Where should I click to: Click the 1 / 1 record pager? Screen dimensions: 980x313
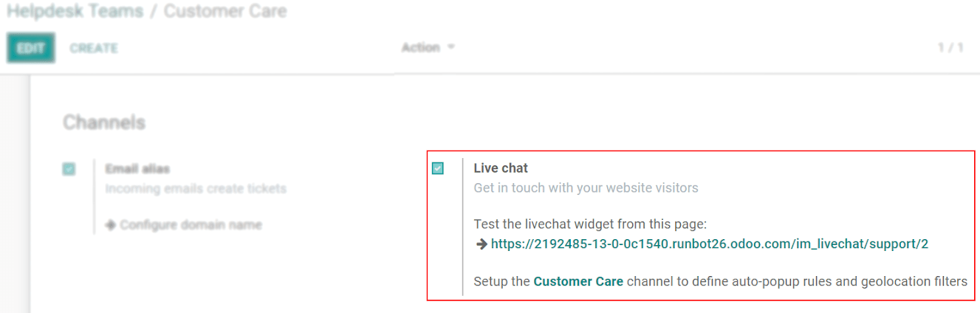pyautogui.click(x=950, y=47)
